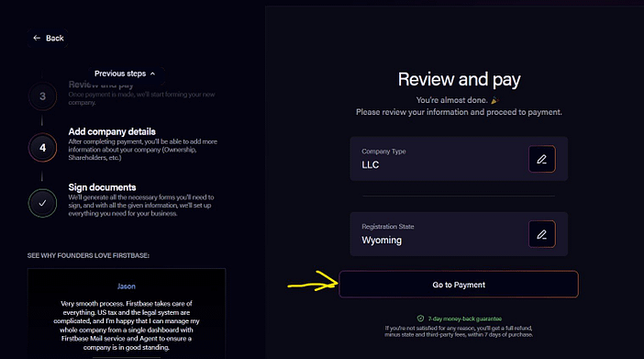Click the Back arrow icon
This screenshot has height=359, width=644.
(x=37, y=38)
